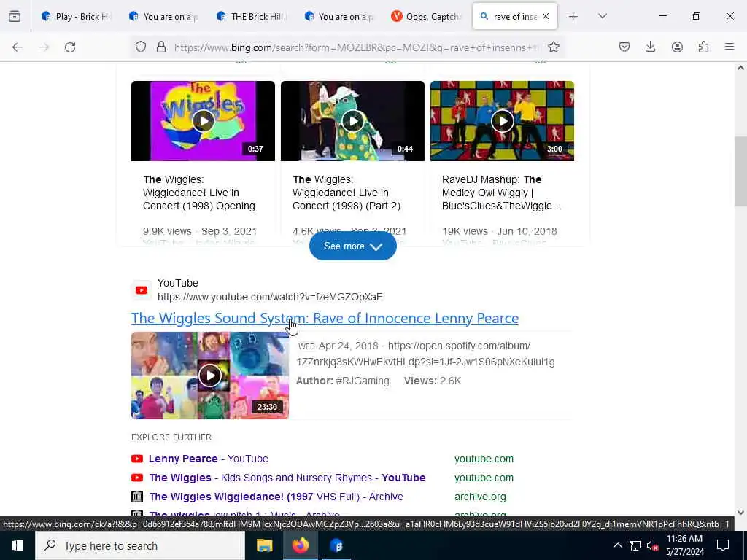This screenshot has width=747, height=560.
Task: Open the Windows Start menu
Action: click(18, 545)
